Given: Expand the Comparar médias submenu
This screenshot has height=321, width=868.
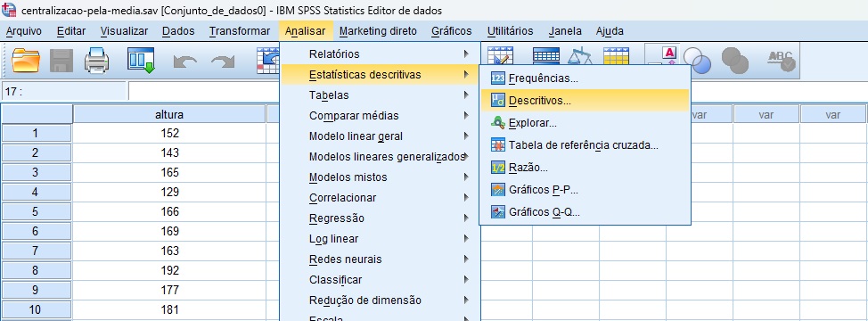Looking at the screenshot, I should [x=380, y=116].
